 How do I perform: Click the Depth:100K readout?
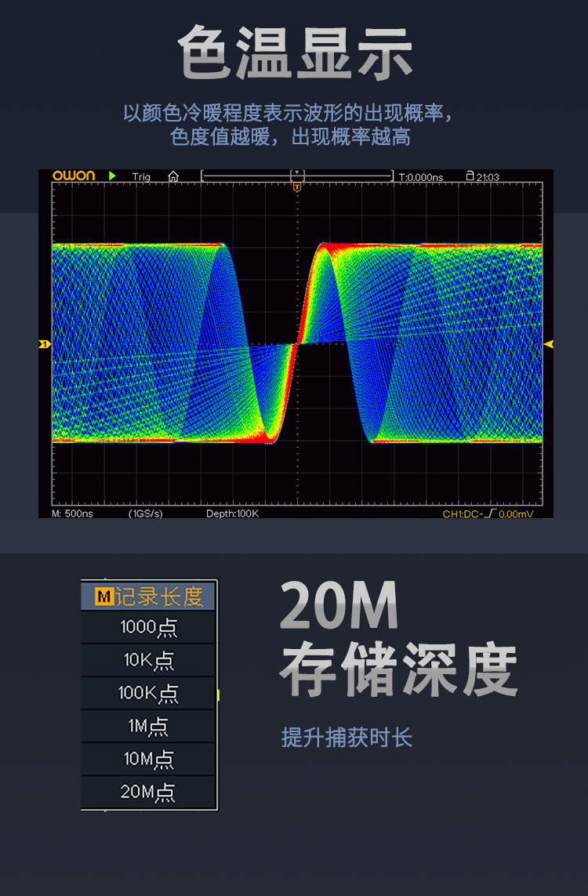[x=232, y=513]
